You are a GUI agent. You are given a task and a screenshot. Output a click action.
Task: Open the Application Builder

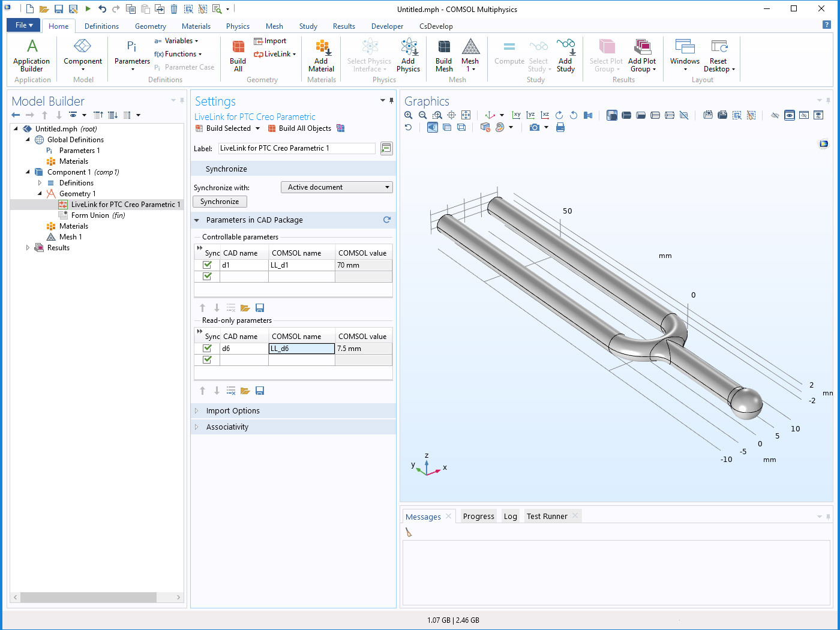click(x=31, y=54)
